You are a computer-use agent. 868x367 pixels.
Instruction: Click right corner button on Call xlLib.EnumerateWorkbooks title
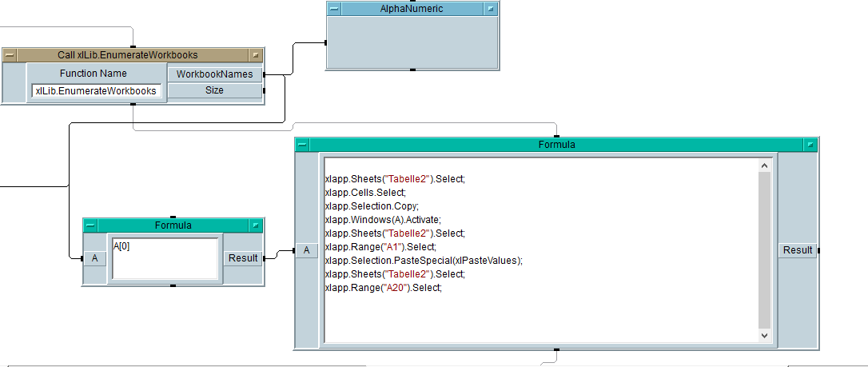coord(255,55)
